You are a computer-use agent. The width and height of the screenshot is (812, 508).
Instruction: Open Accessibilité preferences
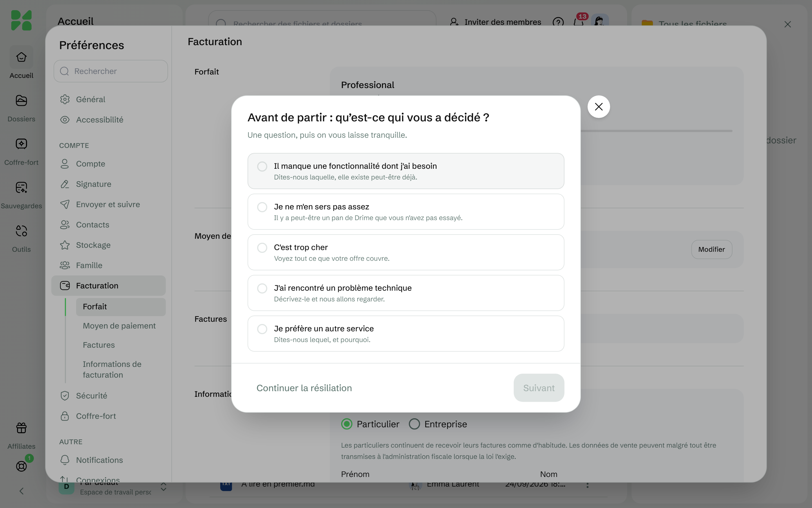[x=108, y=120]
